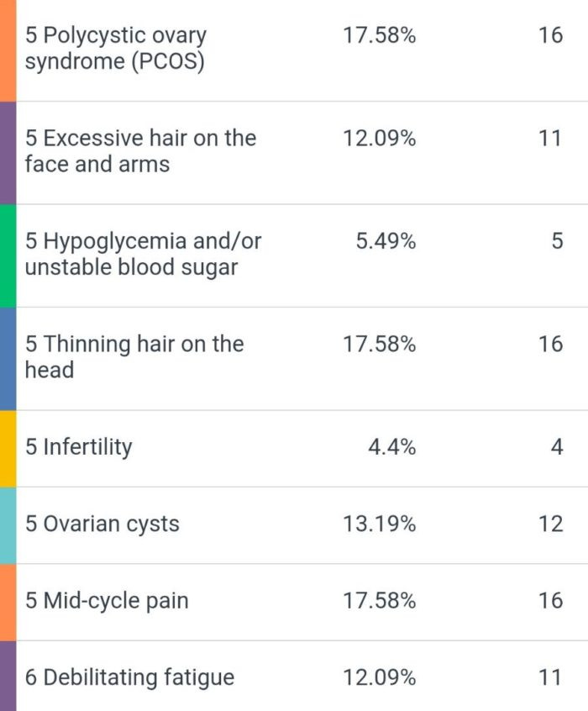Click the 5.49% value for Hypoglycemia
The image size is (588, 711).
[x=386, y=240]
